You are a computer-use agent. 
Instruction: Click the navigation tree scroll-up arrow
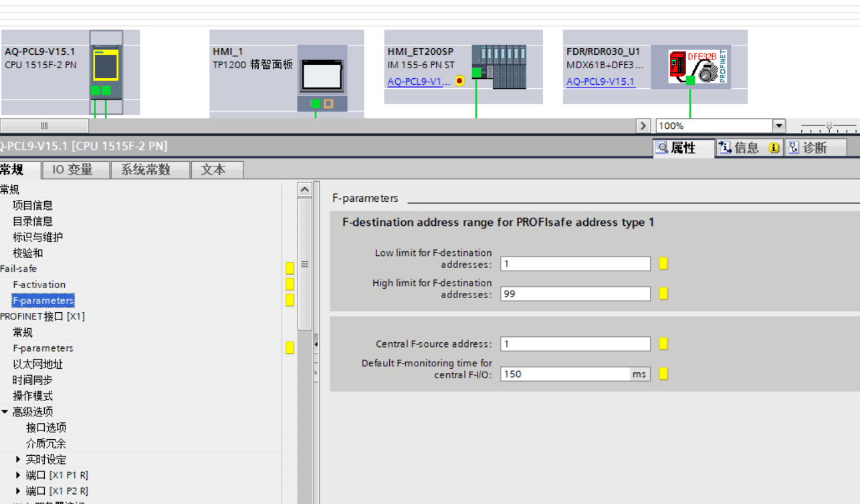tap(304, 190)
